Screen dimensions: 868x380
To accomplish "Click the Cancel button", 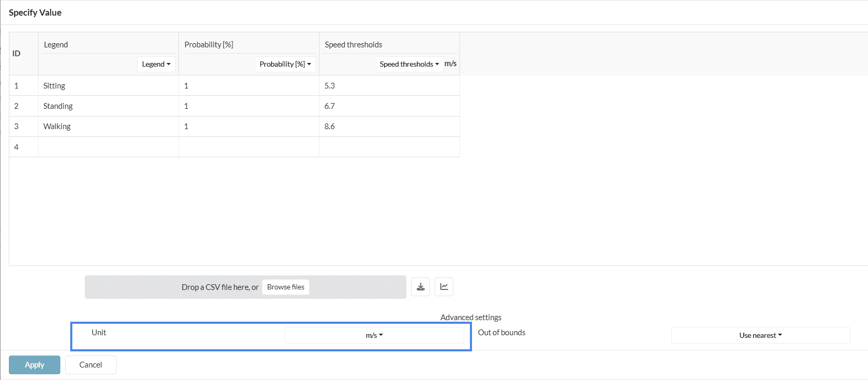I will (x=91, y=365).
